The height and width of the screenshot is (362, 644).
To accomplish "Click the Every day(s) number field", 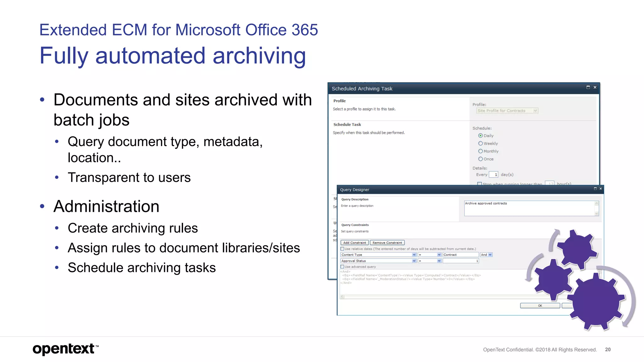I will (494, 175).
